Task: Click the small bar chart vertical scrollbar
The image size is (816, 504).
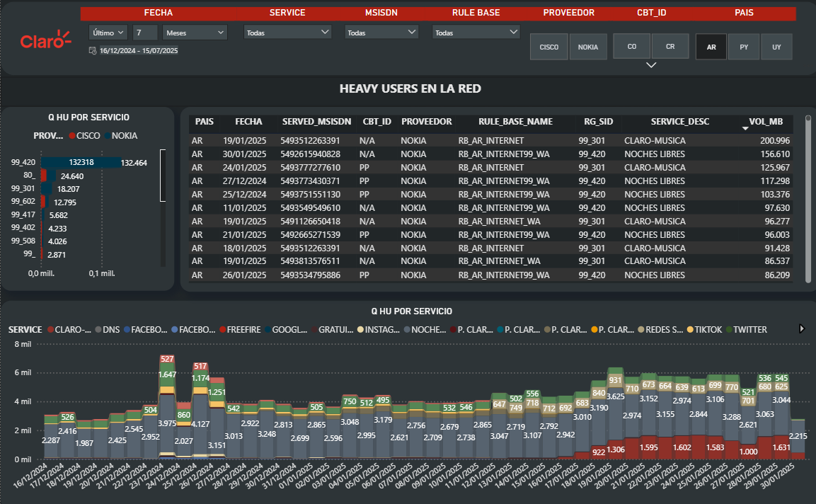Action: 163,176
